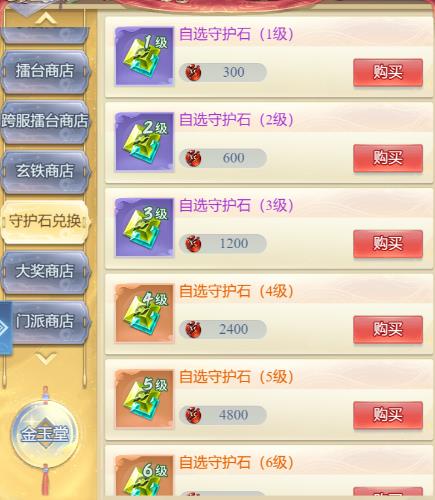Open the 门派商店 tab
435x500 pixels.
click(47, 321)
